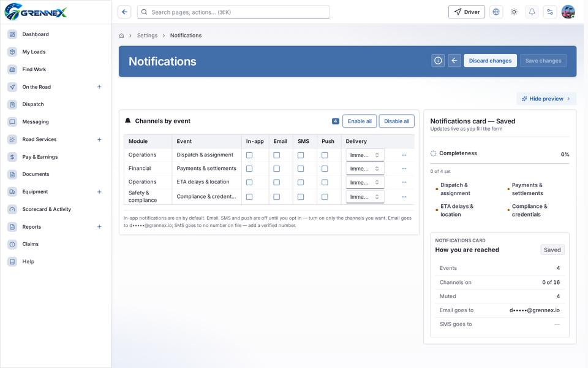Viewport: 588px width, 368px height.
Task: Expand the Equipment submenu
Action: (x=99, y=192)
